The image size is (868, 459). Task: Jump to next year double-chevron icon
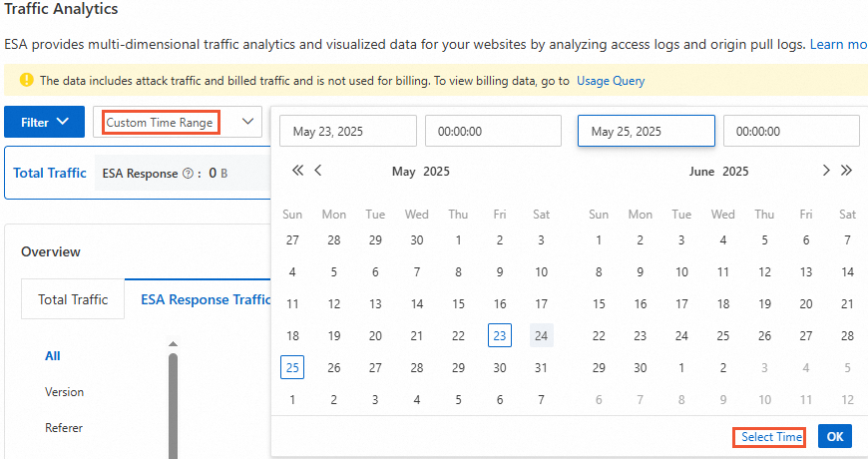(x=847, y=171)
